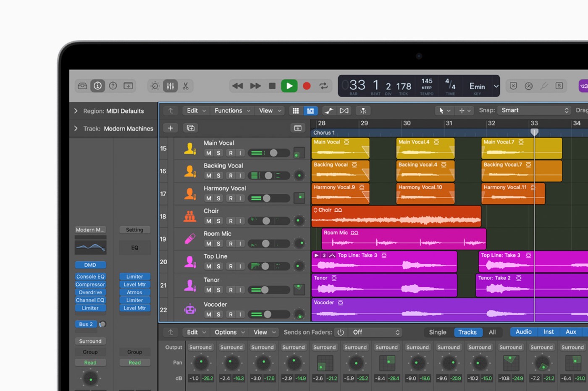Click the Fast Forward transport button

tap(255, 86)
